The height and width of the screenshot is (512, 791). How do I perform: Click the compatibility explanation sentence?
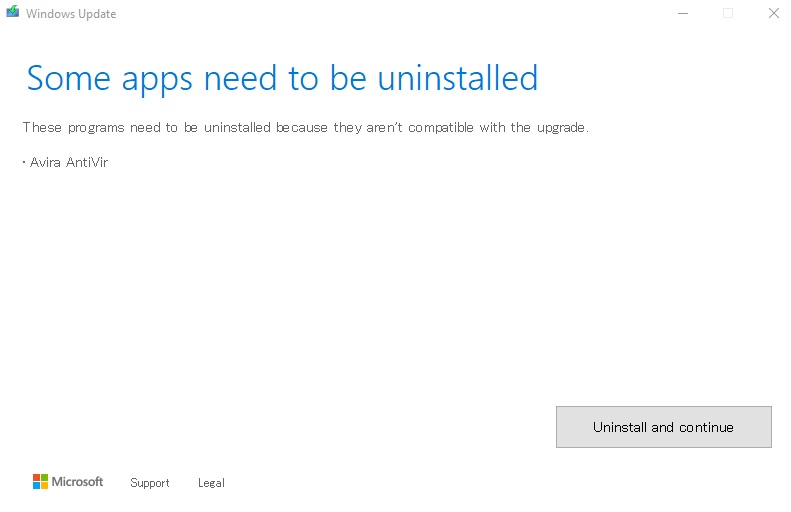point(306,128)
